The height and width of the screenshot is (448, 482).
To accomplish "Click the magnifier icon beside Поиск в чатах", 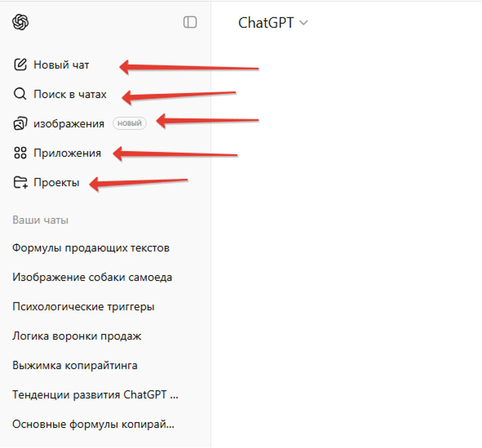I will pyautogui.click(x=20, y=94).
